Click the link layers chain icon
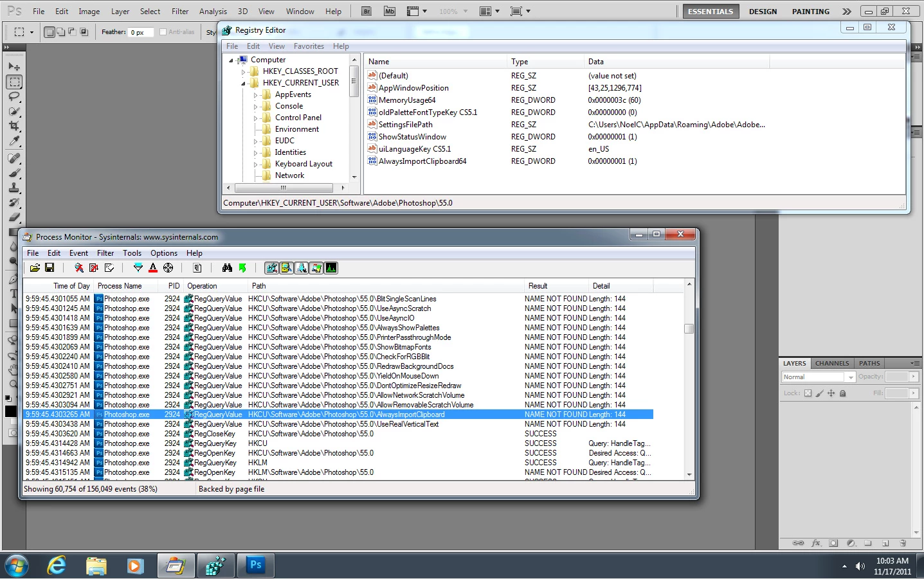The width and height of the screenshot is (924, 579). coord(798,543)
